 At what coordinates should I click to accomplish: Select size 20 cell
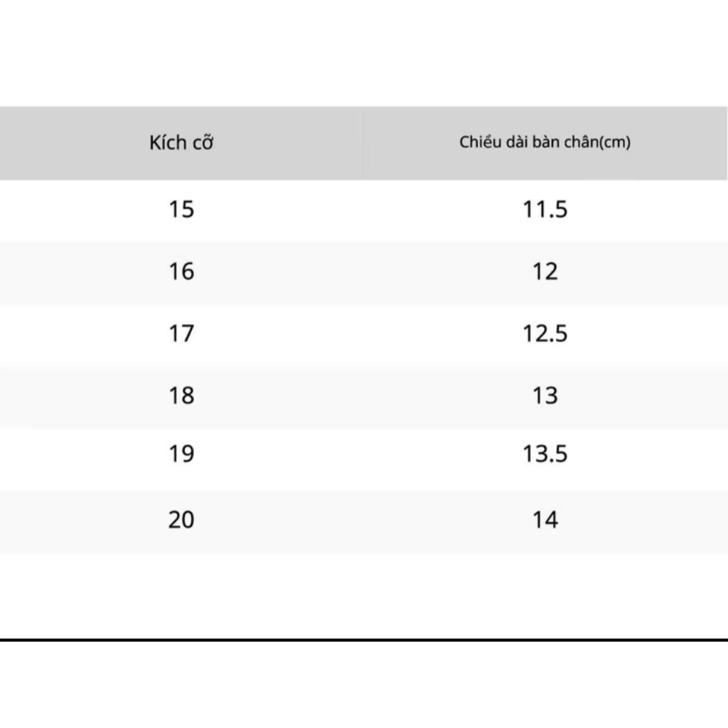pos(181,520)
